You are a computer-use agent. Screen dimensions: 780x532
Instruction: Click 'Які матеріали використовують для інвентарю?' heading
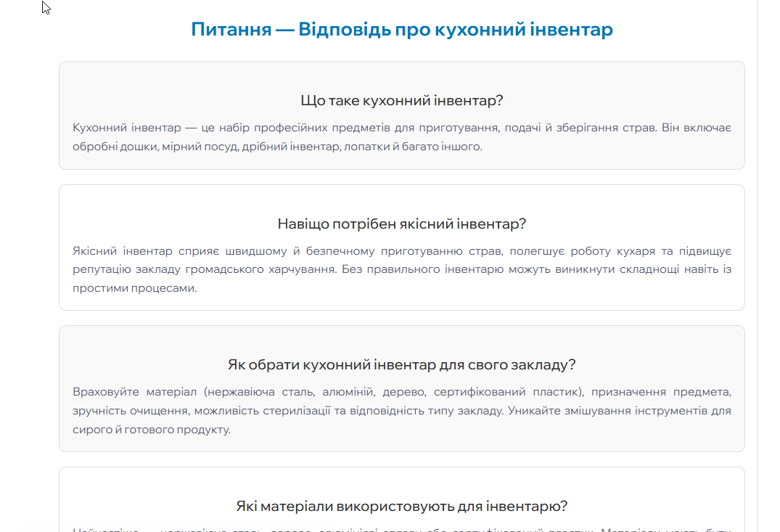point(402,506)
